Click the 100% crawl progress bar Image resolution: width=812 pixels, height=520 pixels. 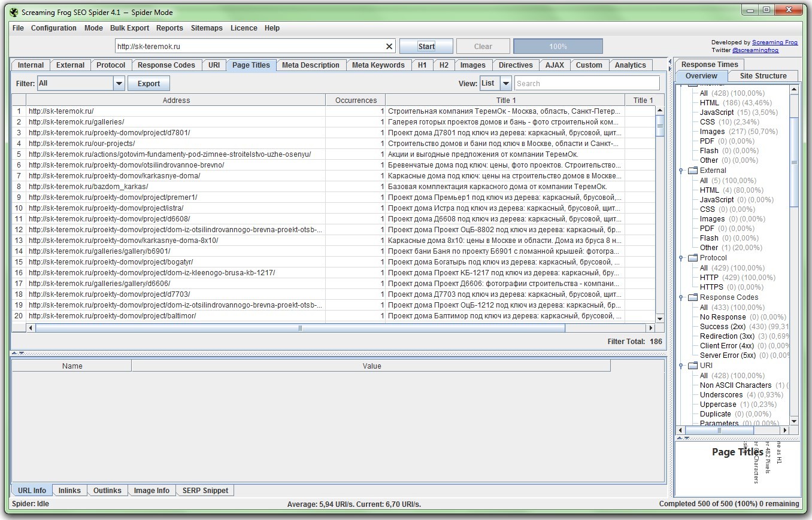pyautogui.click(x=558, y=47)
